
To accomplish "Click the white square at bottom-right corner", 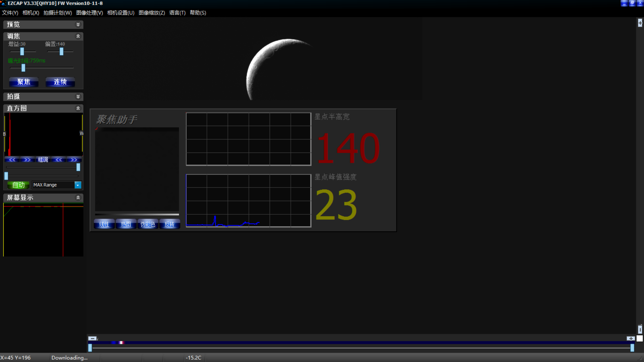I will point(640,339).
